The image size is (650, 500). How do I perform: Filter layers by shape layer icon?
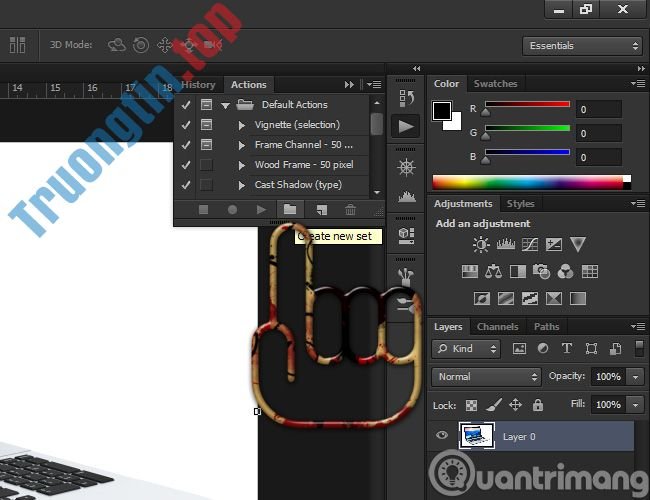click(591, 349)
